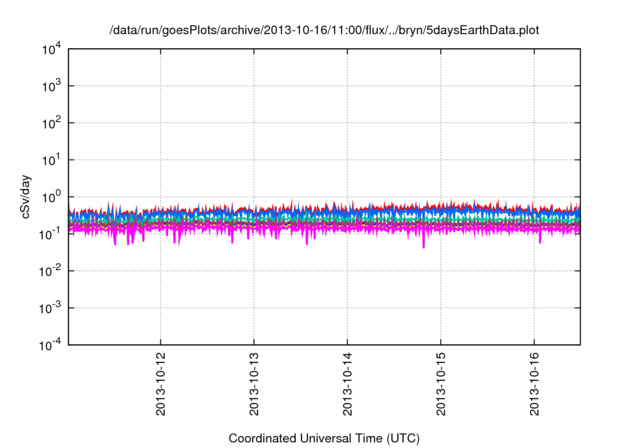Click the 10^-1 y-axis tick label
640x448 pixels.
point(51,235)
